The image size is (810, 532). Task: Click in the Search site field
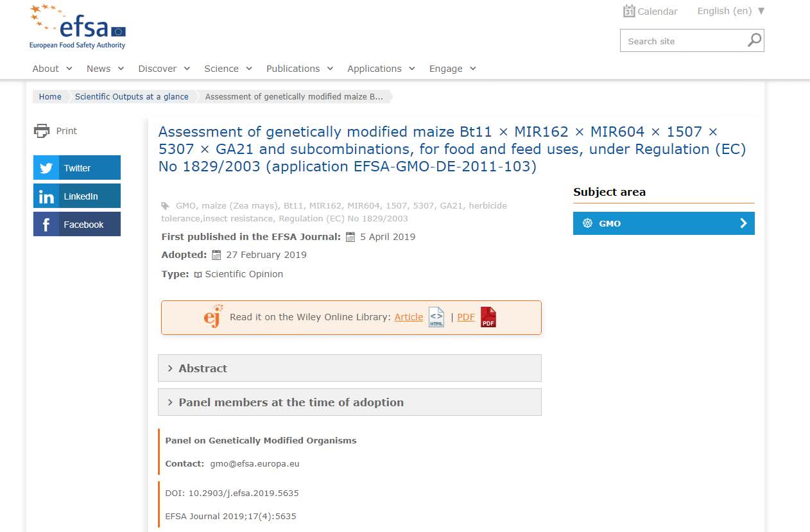pos(684,41)
